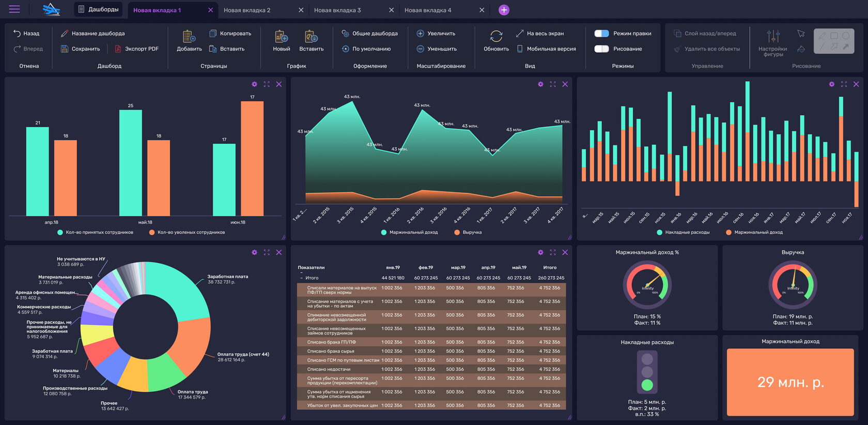
Task: Open the hamburger menu
Action: 14,9
